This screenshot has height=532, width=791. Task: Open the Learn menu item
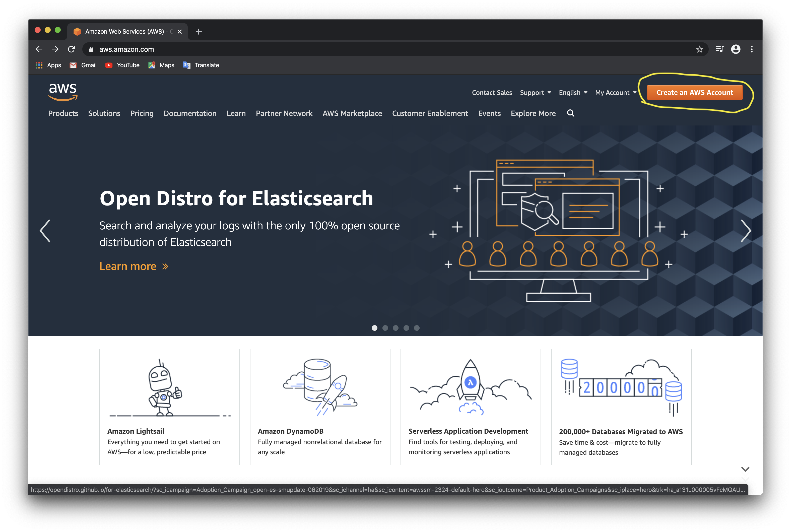tap(236, 113)
